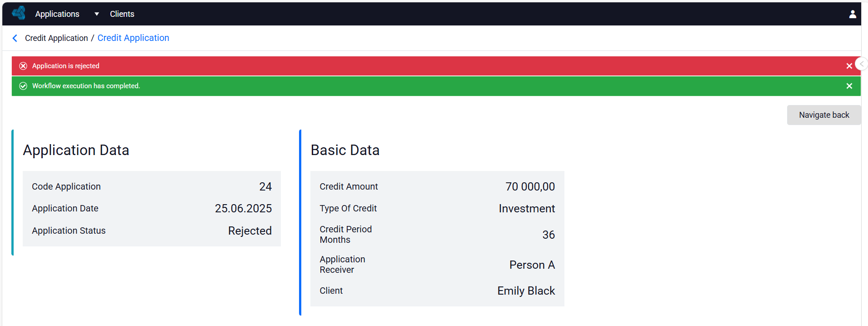The image size is (868, 326).
Task: Click the client name Emily Black
Action: coord(526,291)
